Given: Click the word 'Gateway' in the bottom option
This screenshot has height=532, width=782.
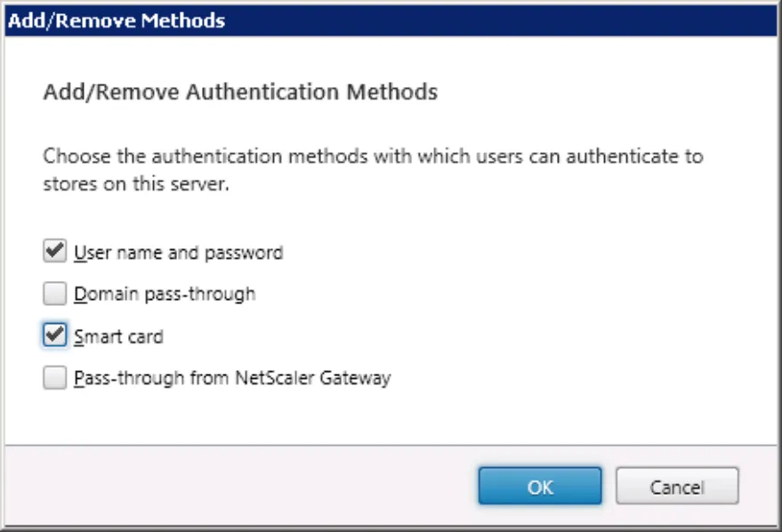Looking at the screenshot, I should pos(355,378).
